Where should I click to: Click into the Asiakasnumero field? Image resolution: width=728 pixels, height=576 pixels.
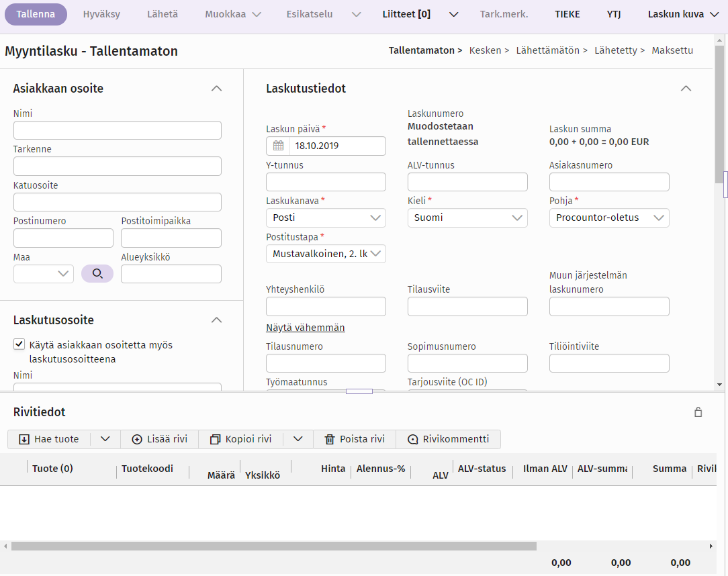[x=609, y=182]
